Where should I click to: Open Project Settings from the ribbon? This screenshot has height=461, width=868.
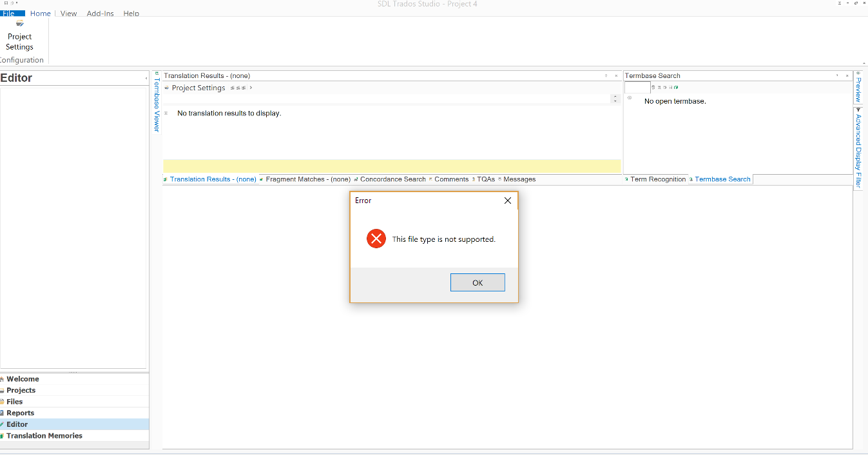(x=19, y=36)
